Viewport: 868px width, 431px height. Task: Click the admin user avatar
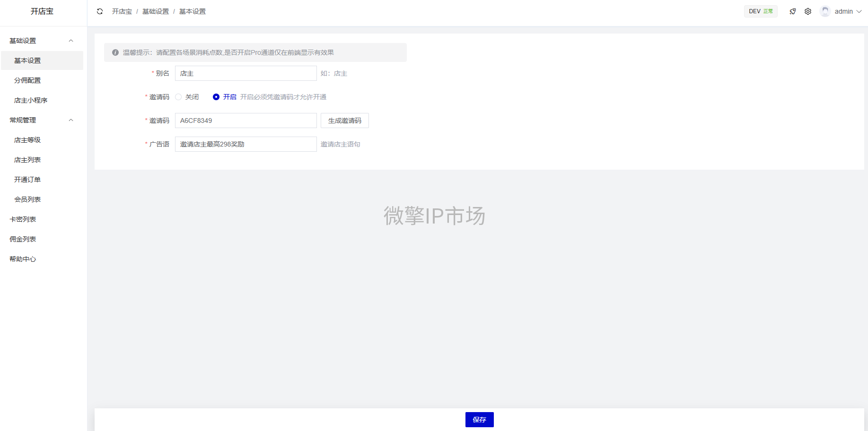pos(825,11)
